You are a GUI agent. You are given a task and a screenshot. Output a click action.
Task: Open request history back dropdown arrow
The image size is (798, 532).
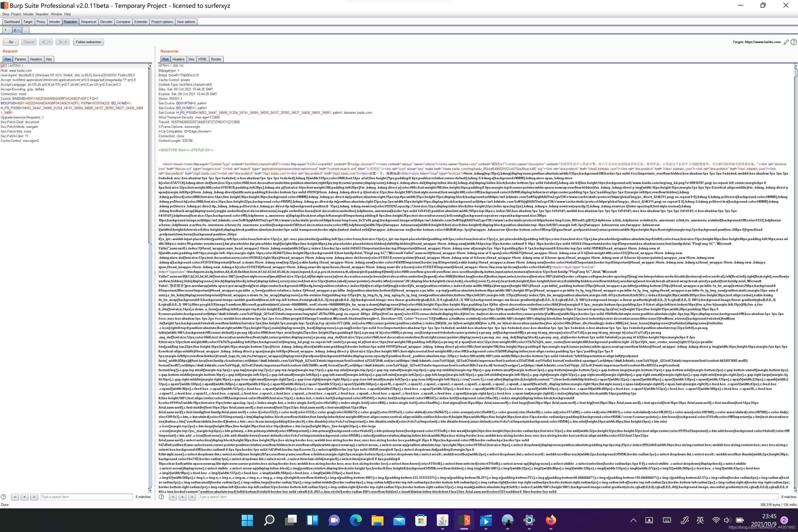tap(49, 42)
